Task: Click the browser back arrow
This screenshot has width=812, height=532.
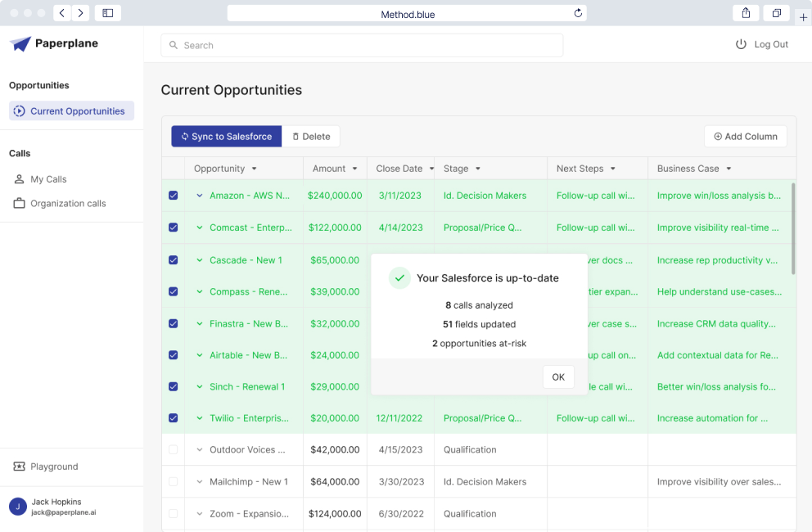Action: (x=62, y=13)
